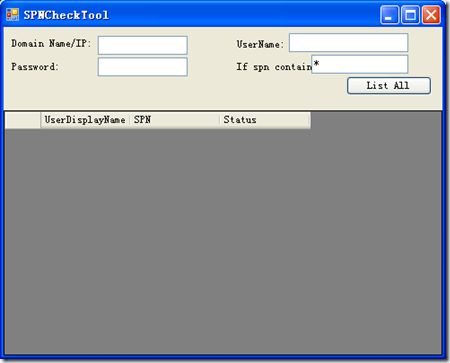Image resolution: width=450 pixels, height=363 pixels.
Task: Click the 'UserName:' label
Action: click(260, 44)
